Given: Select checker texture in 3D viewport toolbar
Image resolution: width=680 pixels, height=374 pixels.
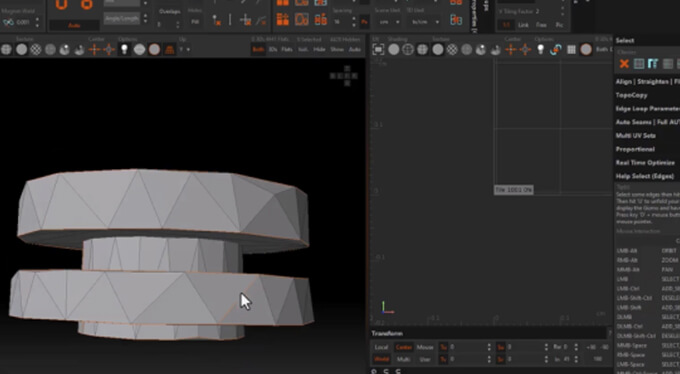Looking at the screenshot, I should point(36,49).
